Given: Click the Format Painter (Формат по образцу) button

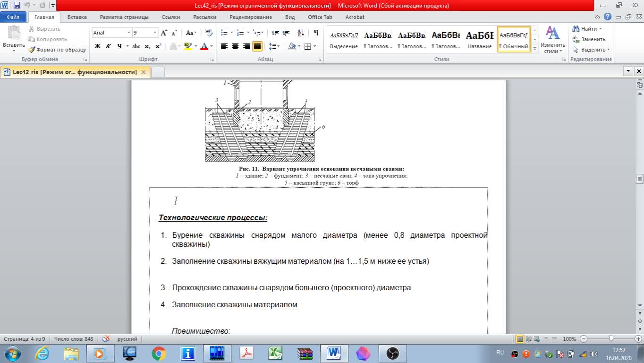Looking at the screenshot, I should point(57,50).
